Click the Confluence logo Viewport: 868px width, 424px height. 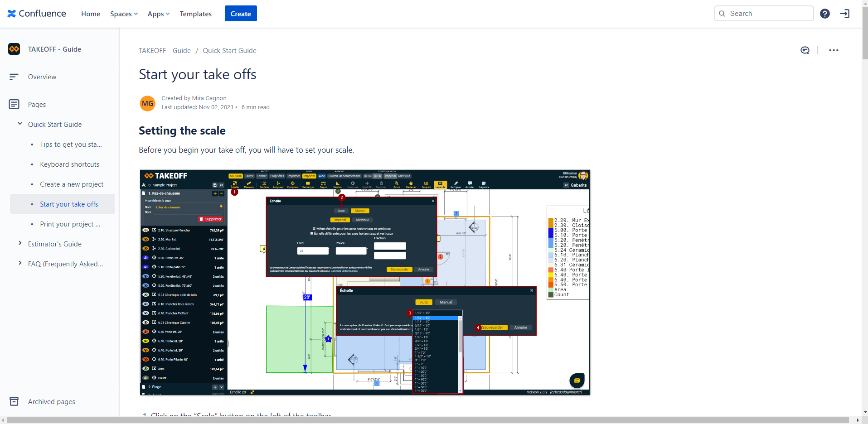point(37,14)
